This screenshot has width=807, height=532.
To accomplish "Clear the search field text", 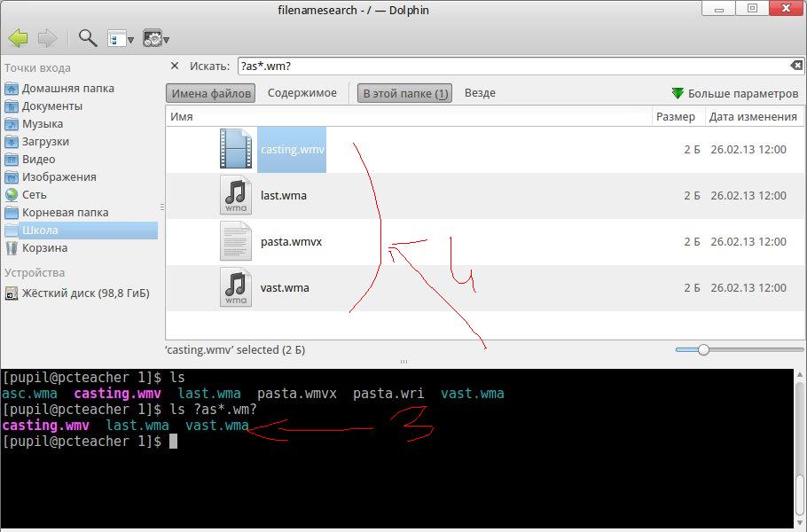I will (796, 66).
